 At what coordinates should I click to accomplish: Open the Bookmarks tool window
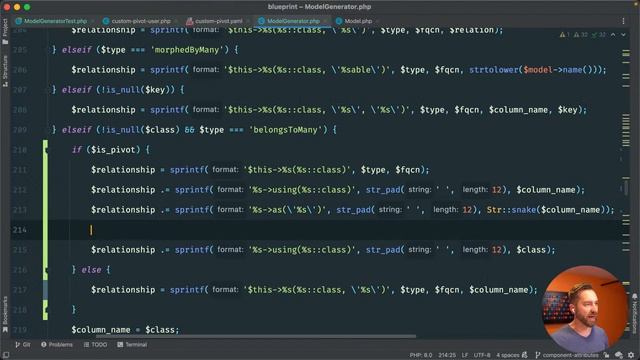coord(5,314)
